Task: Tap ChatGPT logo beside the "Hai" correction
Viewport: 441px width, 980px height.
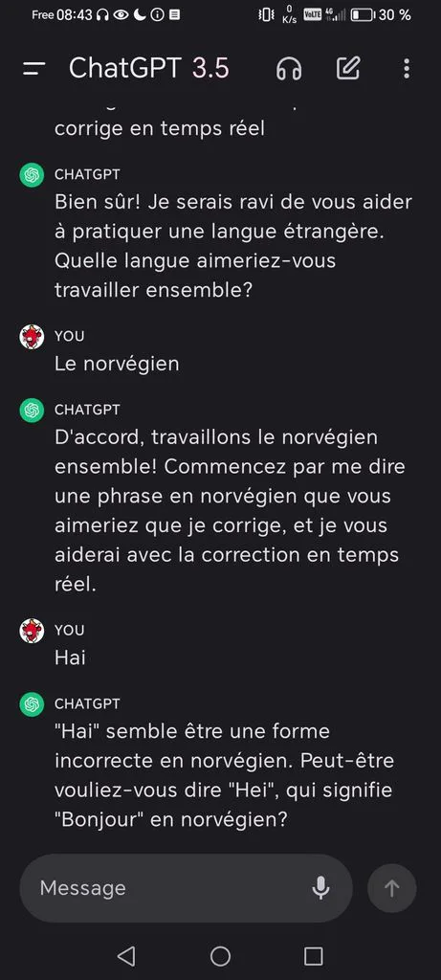Action: [x=32, y=704]
